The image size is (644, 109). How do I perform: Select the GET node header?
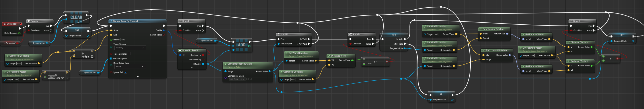click(x=394, y=35)
